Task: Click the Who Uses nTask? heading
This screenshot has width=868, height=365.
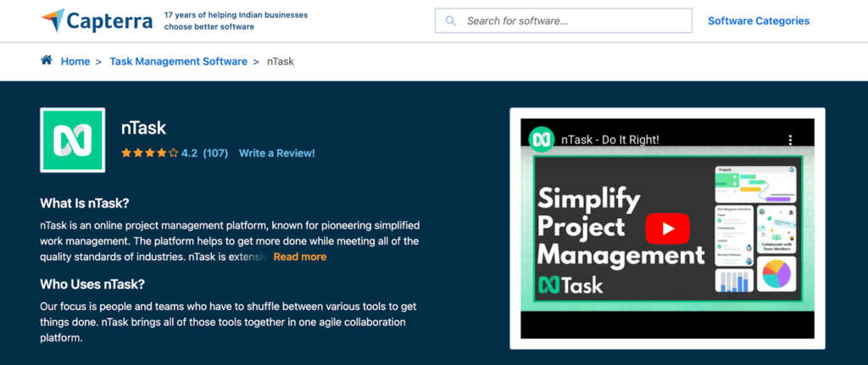Action: pos(92,285)
